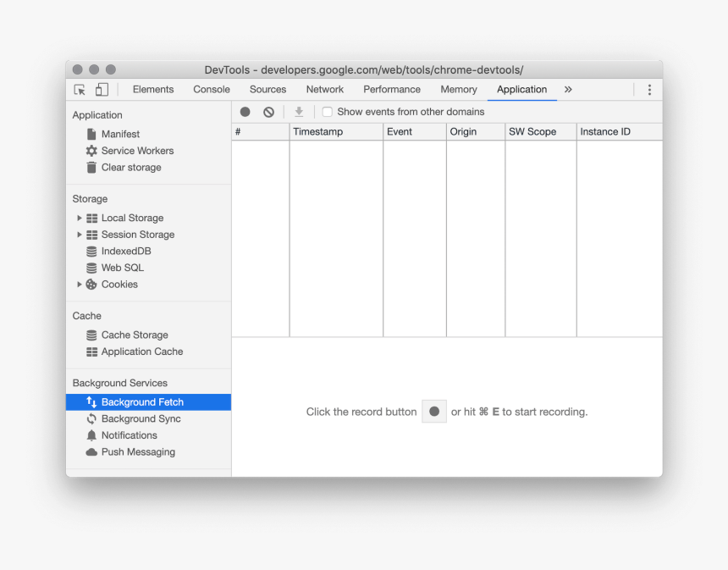Click the hidden tabs overflow chevron
The image size is (728, 570).
point(568,89)
